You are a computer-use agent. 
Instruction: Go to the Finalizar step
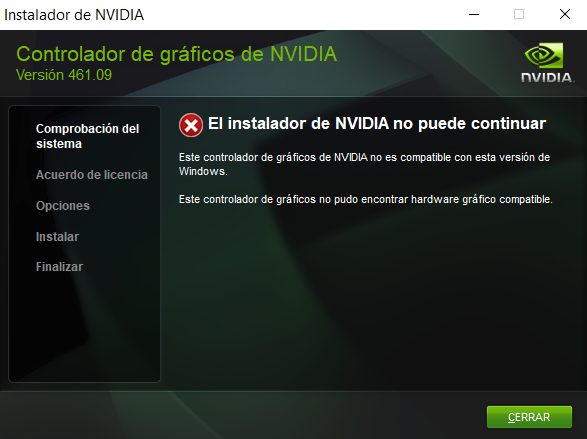coord(59,267)
